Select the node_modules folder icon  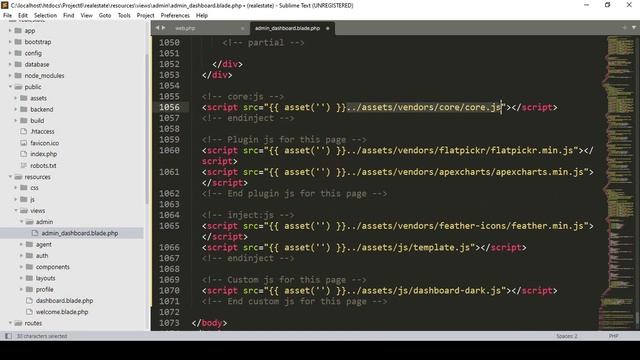[18, 76]
